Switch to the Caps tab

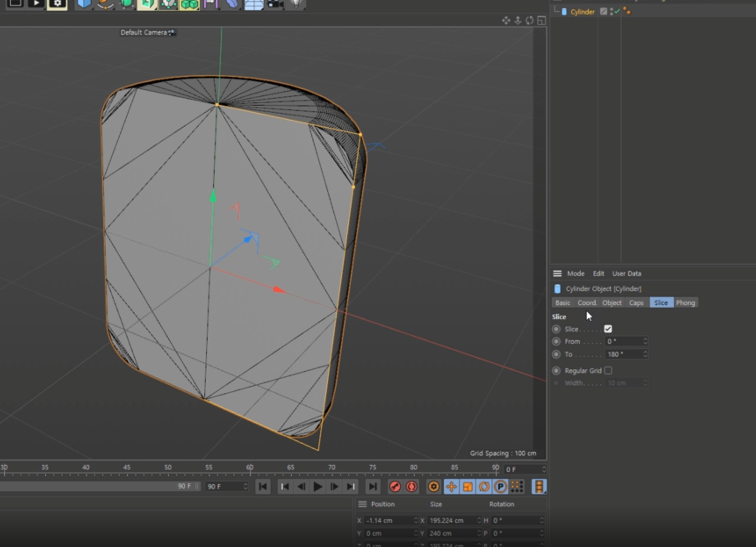tap(636, 303)
